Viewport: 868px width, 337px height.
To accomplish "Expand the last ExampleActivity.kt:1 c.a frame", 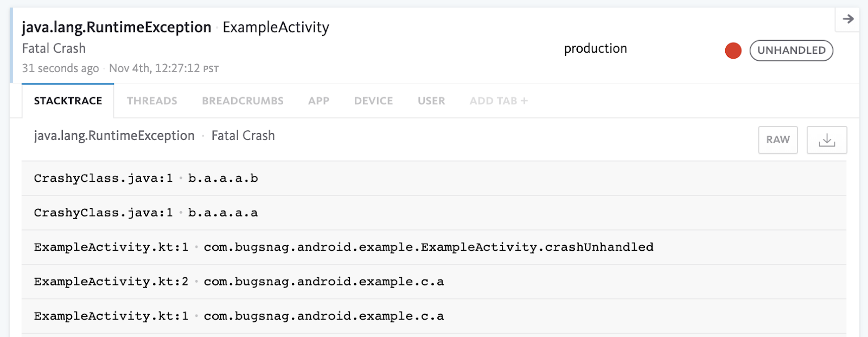I will tap(434, 316).
